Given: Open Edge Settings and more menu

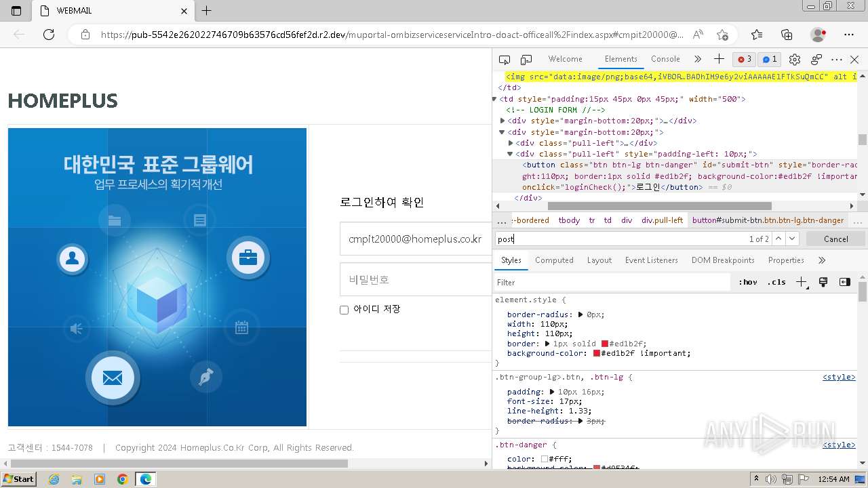Looking at the screenshot, I should [x=849, y=35].
